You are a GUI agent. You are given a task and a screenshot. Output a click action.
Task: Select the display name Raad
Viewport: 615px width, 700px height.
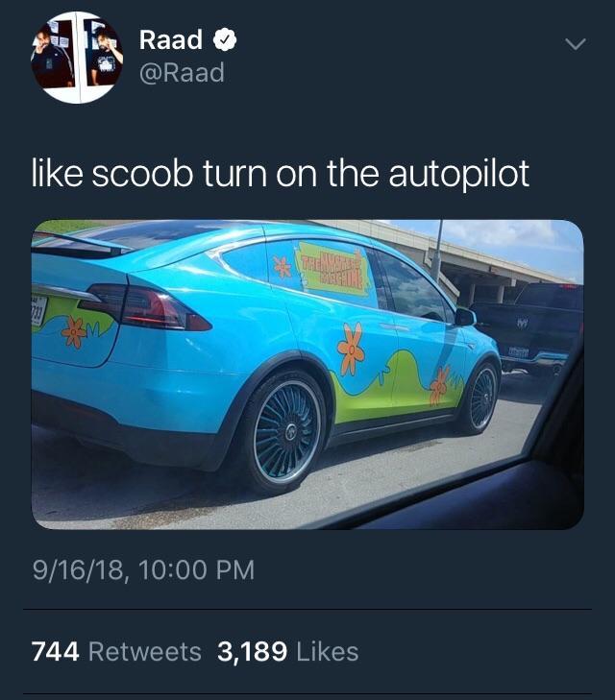pos(171,39)
